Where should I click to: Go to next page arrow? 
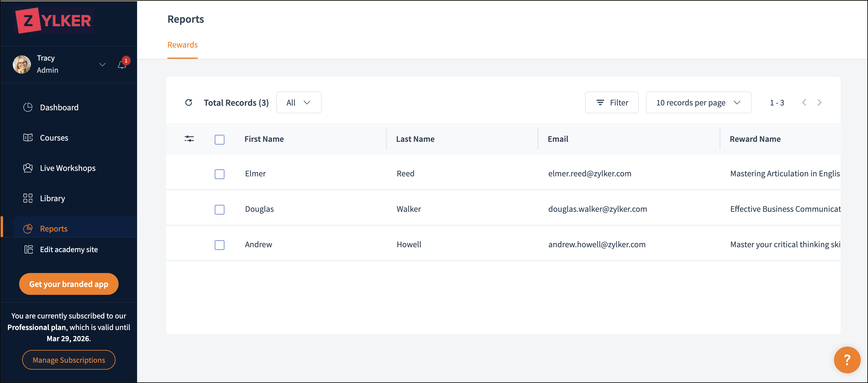point(819,102)
